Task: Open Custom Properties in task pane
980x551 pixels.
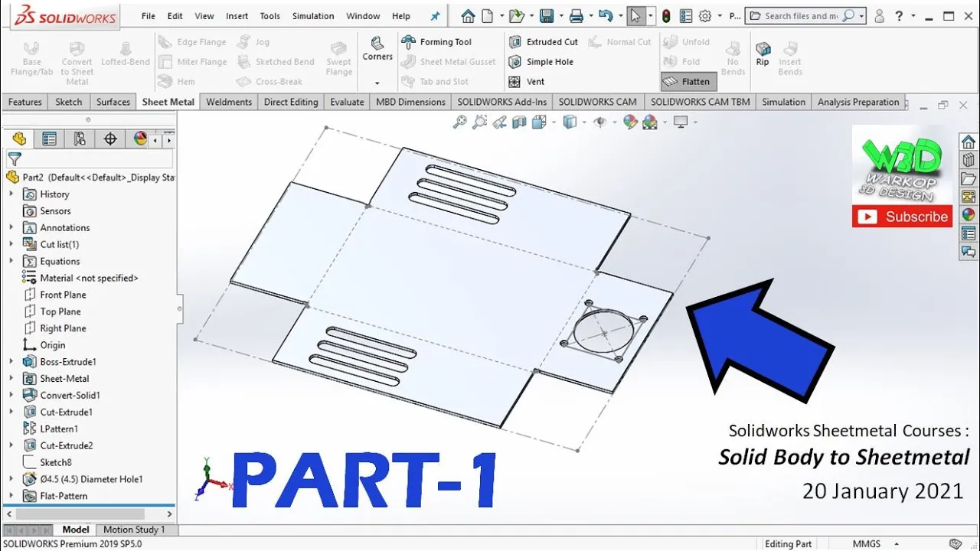Action: (x=969, y=233)
